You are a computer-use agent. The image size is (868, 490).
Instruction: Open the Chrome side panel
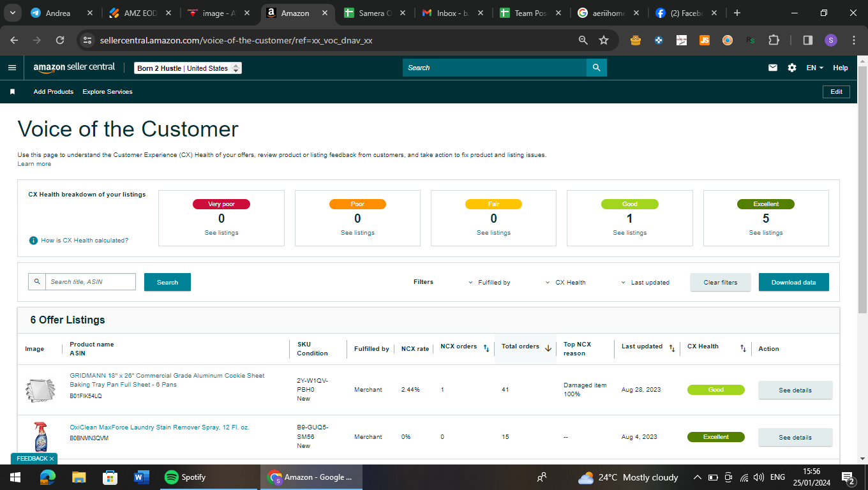(x=807, y=40)
